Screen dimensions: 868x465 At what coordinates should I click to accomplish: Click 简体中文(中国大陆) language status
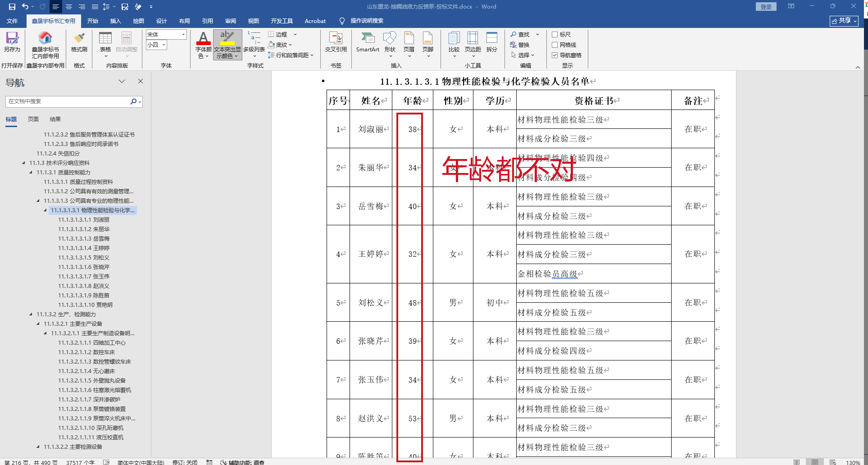[x=142, y=462]
